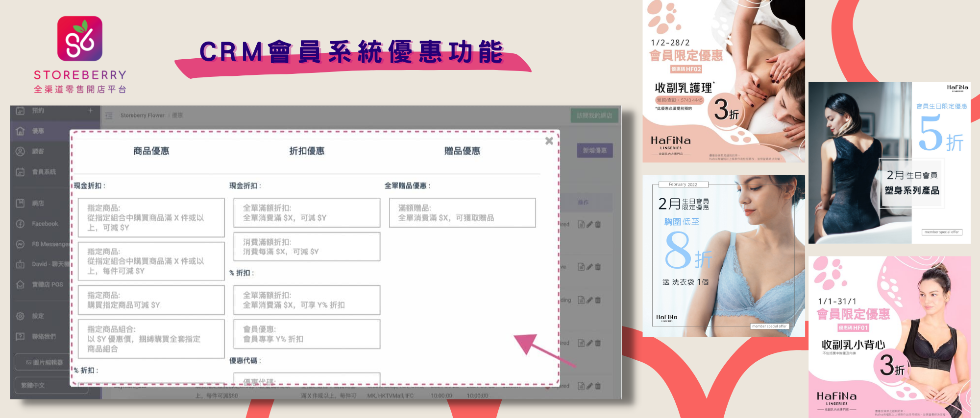980x418 pixels.
Task: Select the partly visible 優惠代碼 option box
Action: (x=307, y=379)
